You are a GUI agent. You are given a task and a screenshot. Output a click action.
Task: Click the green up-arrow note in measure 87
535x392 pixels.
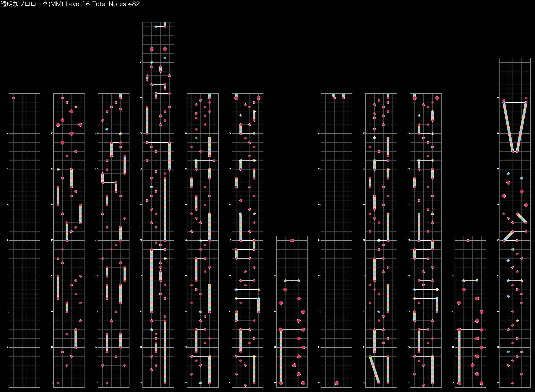(x=513, y=249)
